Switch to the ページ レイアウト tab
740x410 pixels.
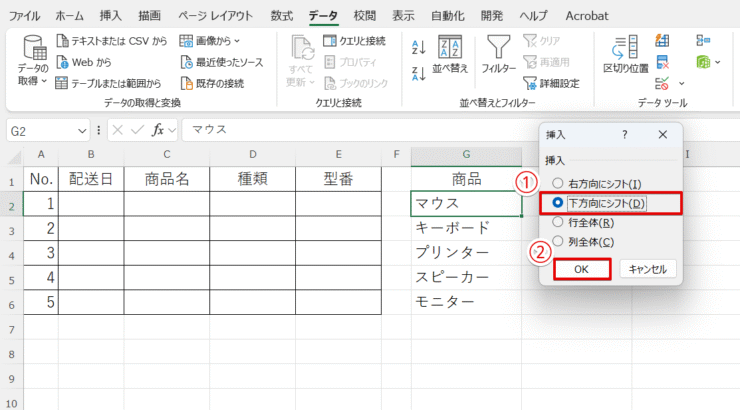(x=215, y=16)
